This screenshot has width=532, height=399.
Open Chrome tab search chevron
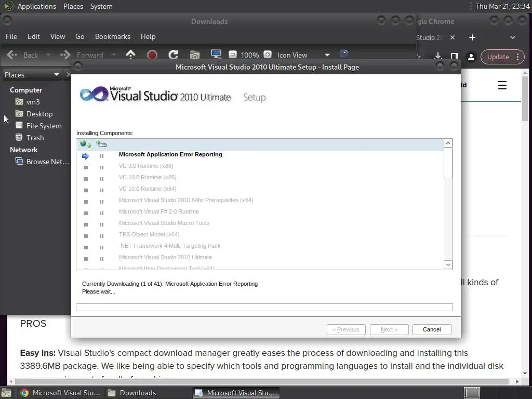513,37
